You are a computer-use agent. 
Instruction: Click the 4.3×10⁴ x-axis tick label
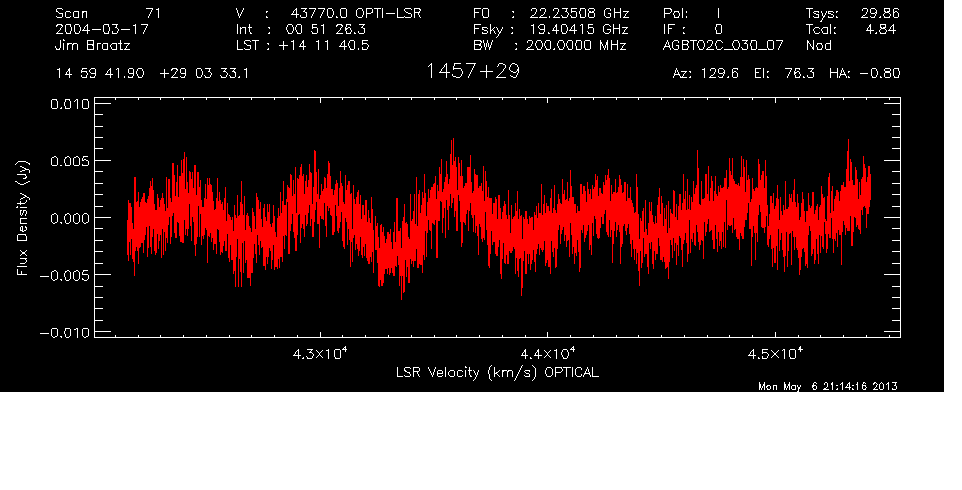(x=320, y=353)
